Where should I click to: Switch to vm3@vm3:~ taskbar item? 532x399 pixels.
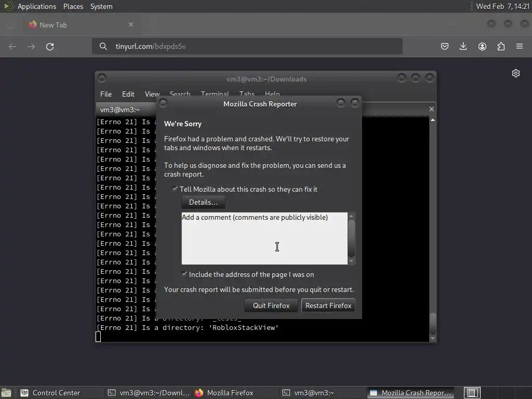[323, 393]
